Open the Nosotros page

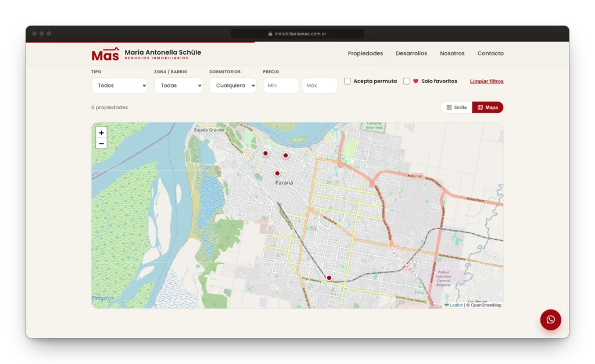click(x=452, y=53)
